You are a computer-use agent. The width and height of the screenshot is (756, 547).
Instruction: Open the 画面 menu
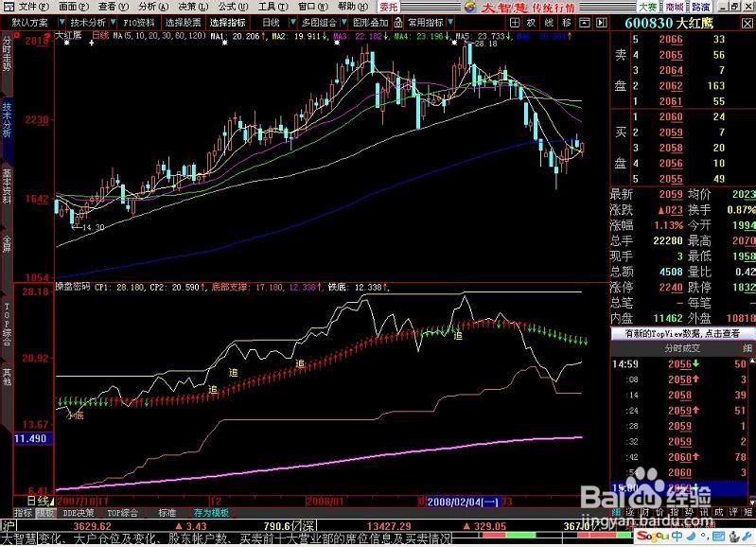click(x=73, y=7)
